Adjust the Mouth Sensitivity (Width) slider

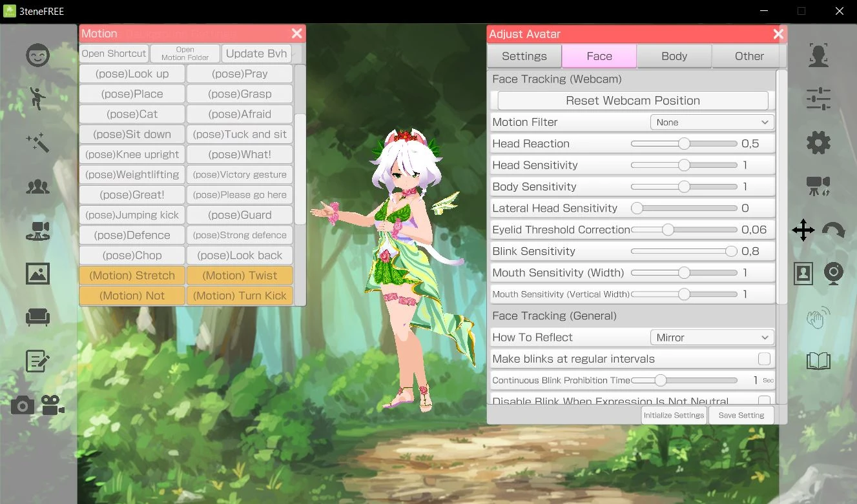pos(684,273)
